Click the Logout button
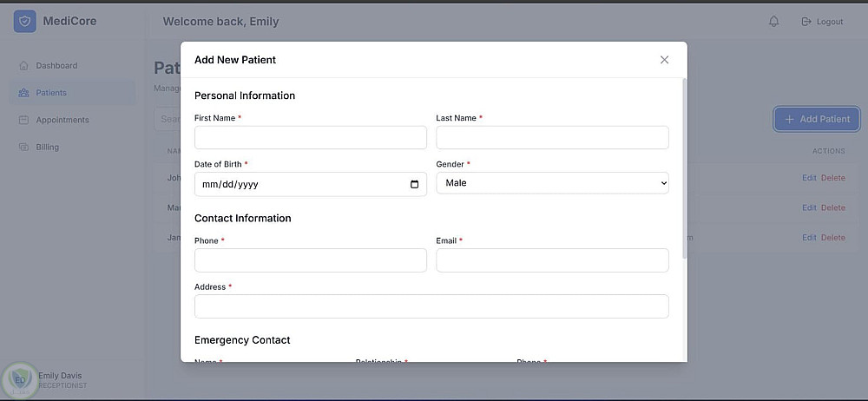Image resolution: width=868 pixels, height=401 pixels. 822,22
